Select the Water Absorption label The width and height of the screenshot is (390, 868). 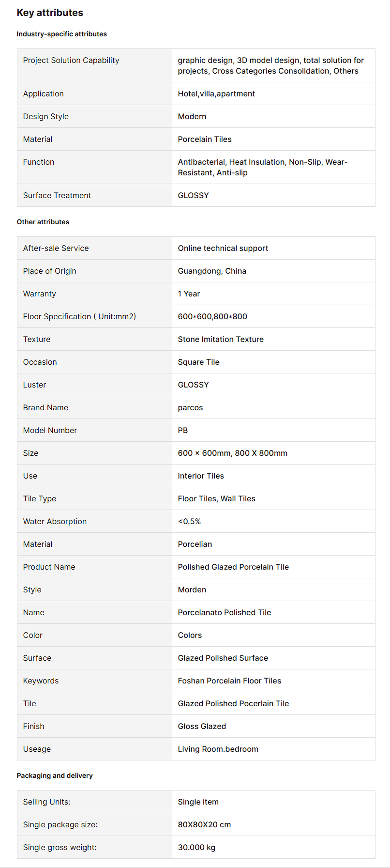[55, 521]
